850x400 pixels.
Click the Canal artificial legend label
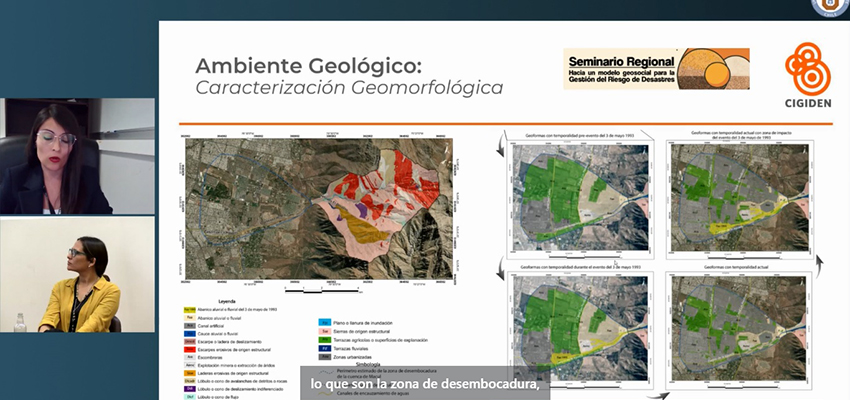click(x=212, y=326)
